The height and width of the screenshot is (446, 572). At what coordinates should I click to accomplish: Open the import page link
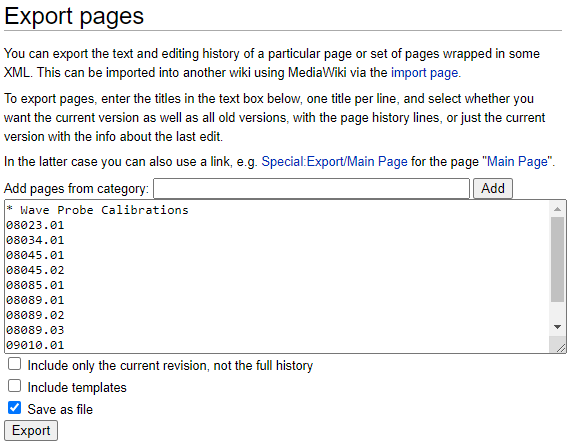click(x=424, y=73)
